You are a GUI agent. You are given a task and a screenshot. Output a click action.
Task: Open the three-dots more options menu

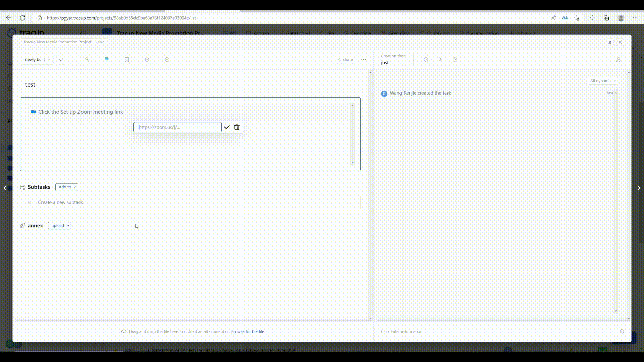(x=364, y=60)
